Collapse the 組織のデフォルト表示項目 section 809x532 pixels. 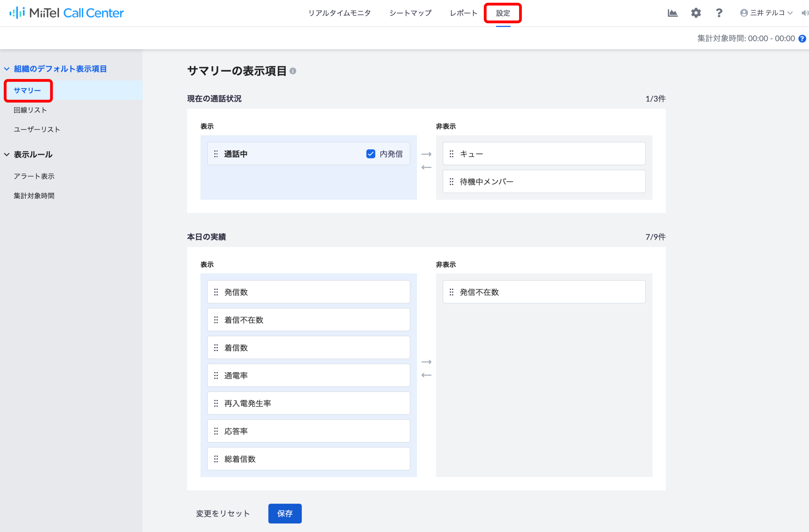pyautogui.click(x=7, y=69)
